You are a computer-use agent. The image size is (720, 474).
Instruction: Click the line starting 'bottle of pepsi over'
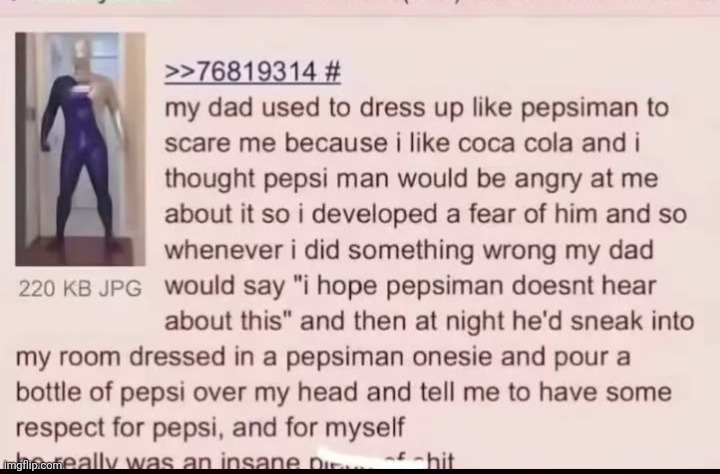(343, 393)
